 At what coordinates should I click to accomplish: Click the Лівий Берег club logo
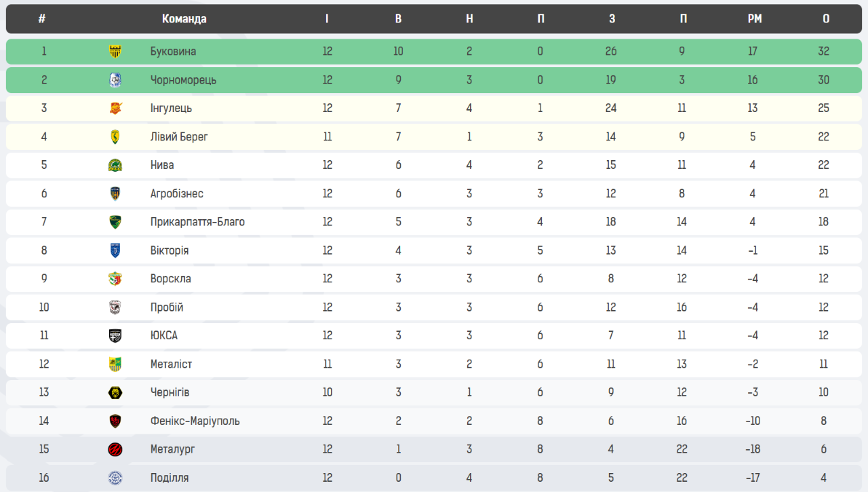pyautogui.click(x=115, y=137)
